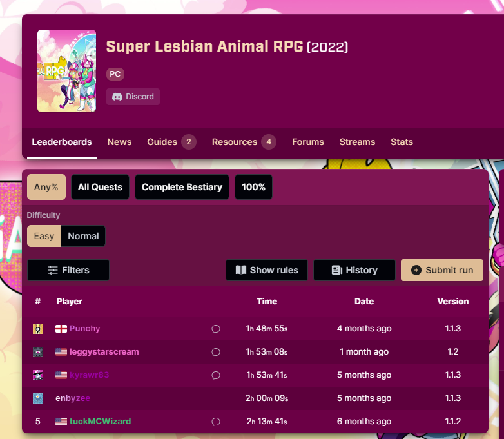The height and width of the screenshot is (439, 504).
Task: Open the 2h 00m 09s run
Action: (x=267, y=398)
